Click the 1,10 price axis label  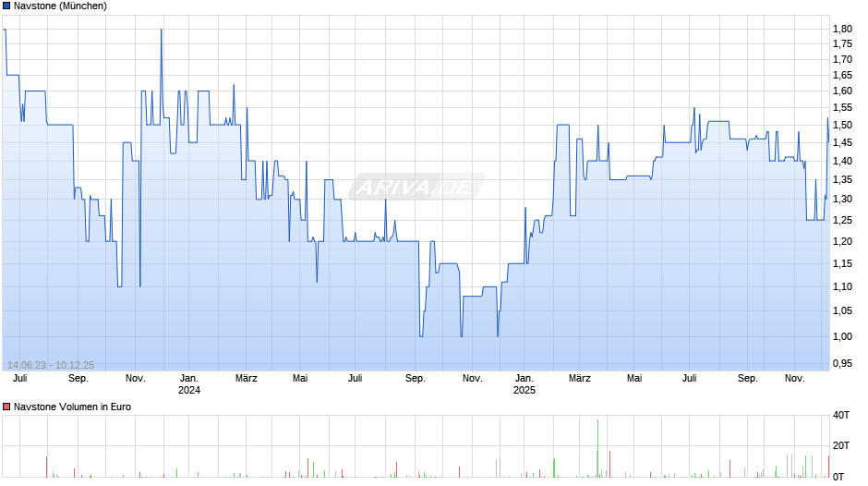842,287
